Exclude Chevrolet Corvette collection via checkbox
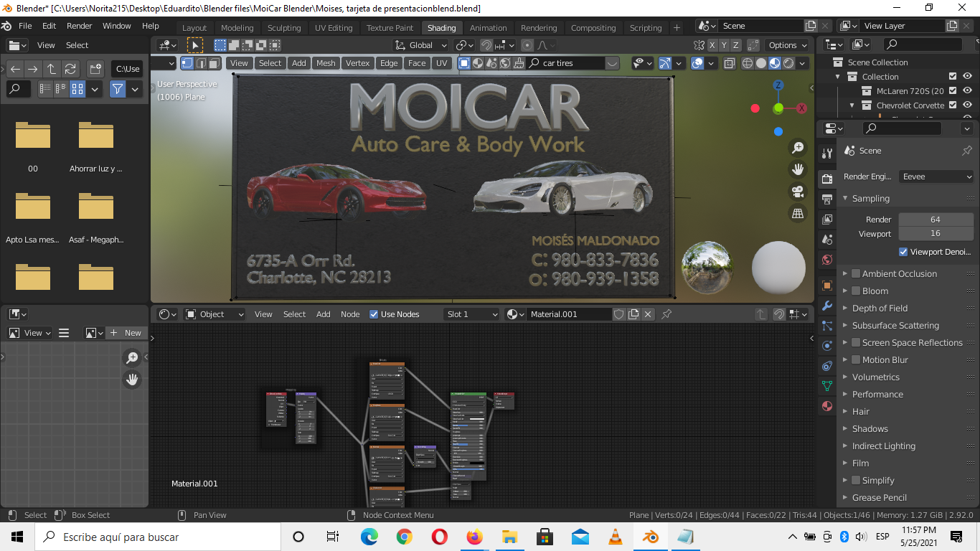The image size is (980, 551). [x=953, y=105]
